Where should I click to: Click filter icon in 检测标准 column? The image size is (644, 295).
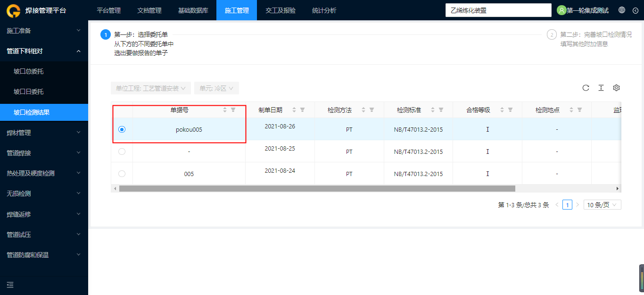click(x=441, y=110)
